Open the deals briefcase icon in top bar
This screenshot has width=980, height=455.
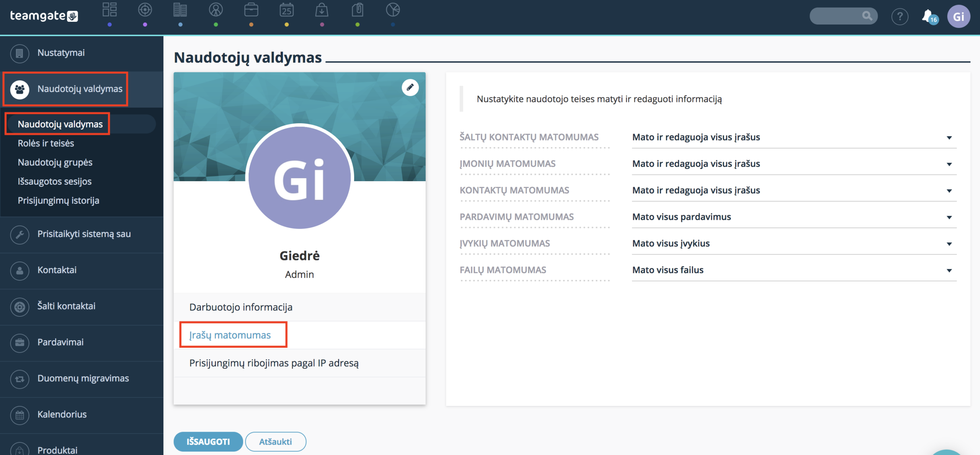pyautogui.click(x=251, y=10)
